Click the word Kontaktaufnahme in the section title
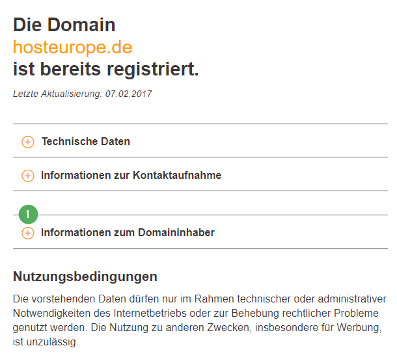Image resolution: width=397 pixels, height=361 pixels. 177,175
